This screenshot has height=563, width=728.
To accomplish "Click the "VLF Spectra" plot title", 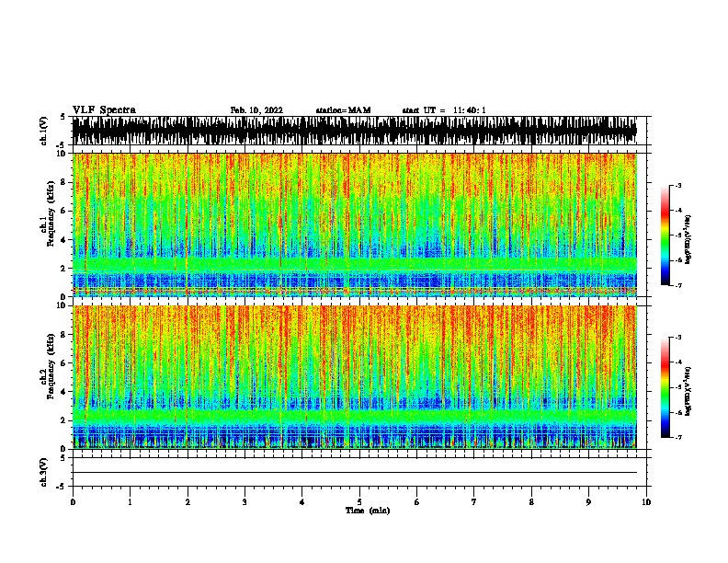I will coord(104,110).
